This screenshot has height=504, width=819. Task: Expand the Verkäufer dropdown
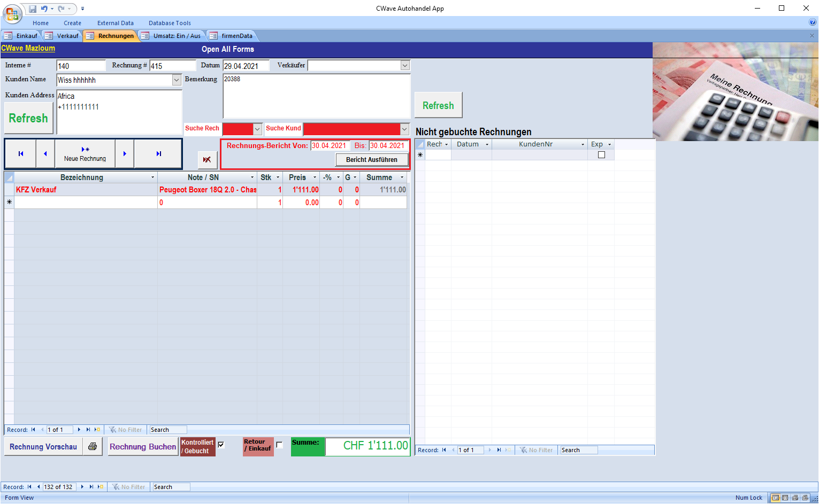(405, 66)
